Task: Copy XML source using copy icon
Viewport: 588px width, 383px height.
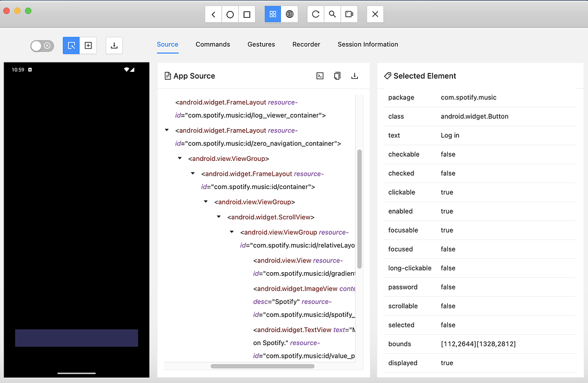Action: point(337,75)
